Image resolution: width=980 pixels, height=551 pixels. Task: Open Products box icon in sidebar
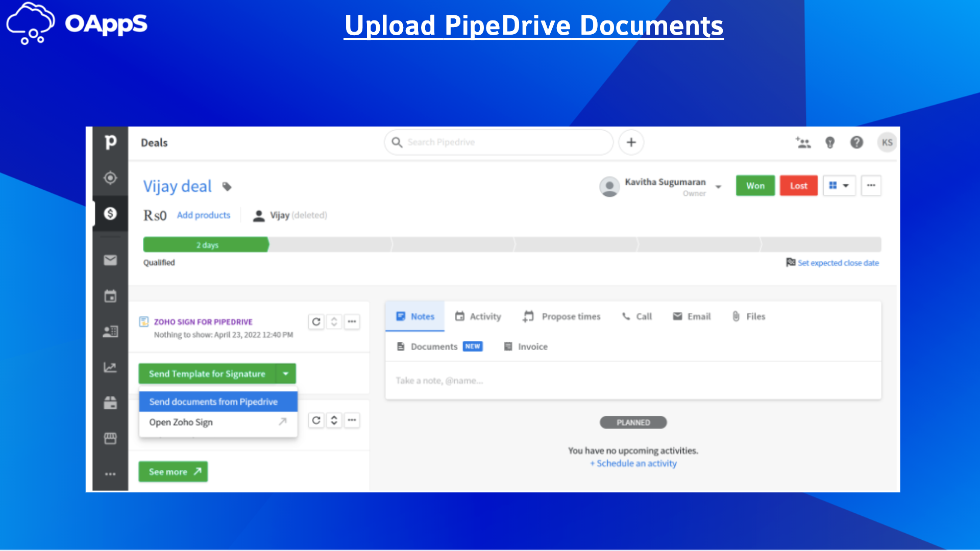coord(110,403)
